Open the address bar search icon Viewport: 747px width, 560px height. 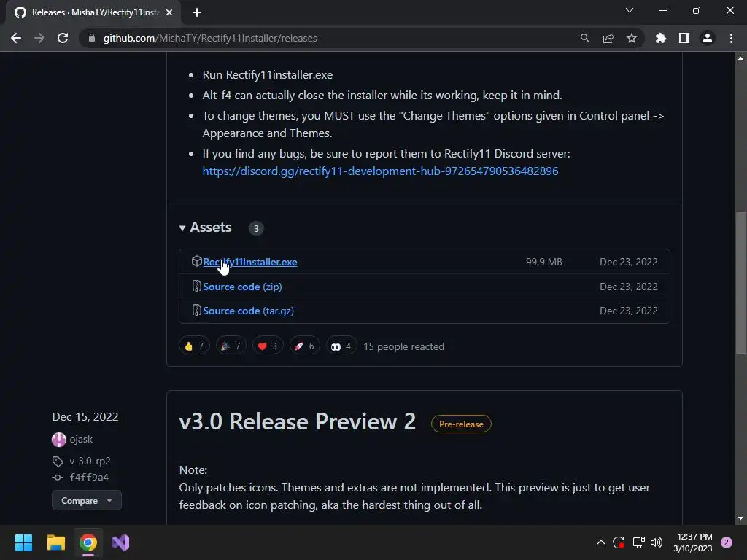tap(584, 38)
